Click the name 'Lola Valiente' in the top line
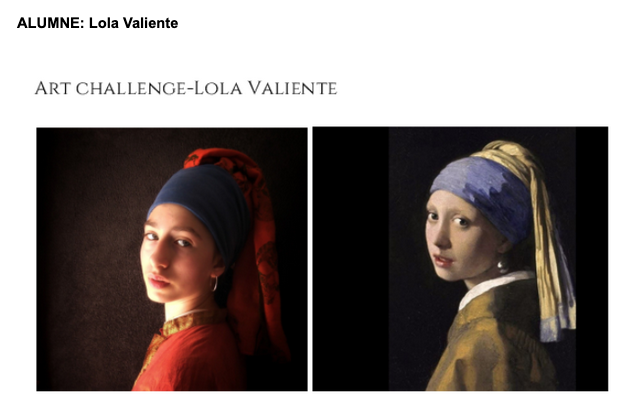Viewport: 634px width, 414px height. [133, 23]
